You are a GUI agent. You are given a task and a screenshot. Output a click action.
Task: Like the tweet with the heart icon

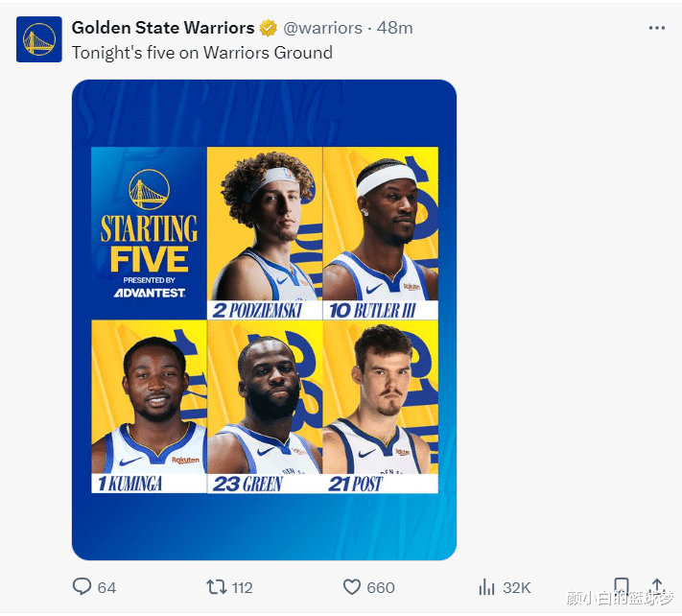352,586
